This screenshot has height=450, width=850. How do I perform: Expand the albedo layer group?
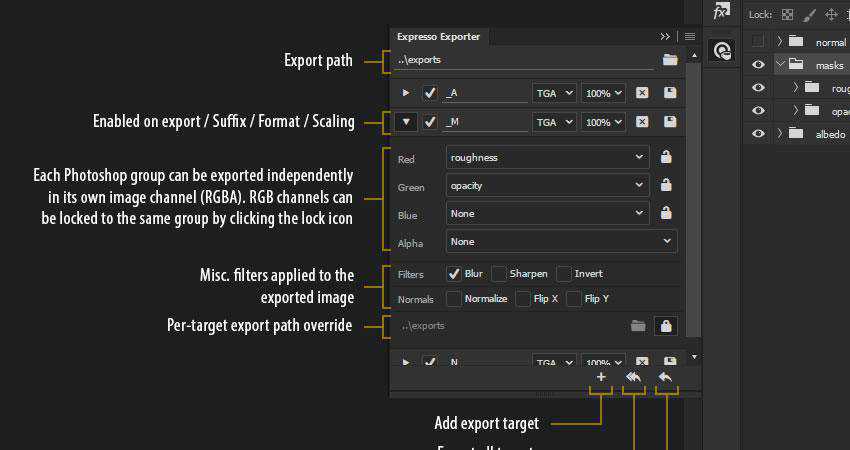779,133
